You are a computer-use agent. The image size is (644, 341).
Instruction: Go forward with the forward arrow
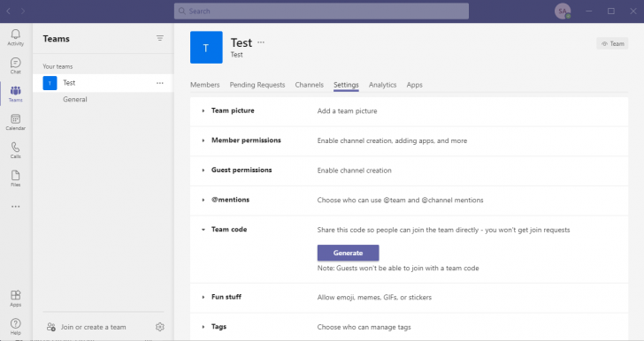pos(23,11)
